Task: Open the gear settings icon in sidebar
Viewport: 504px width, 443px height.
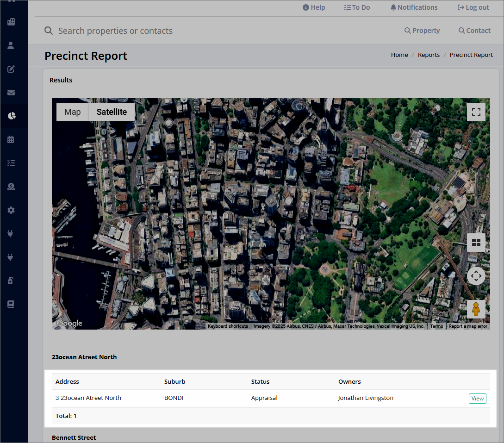Action: [x=11, y=210]
